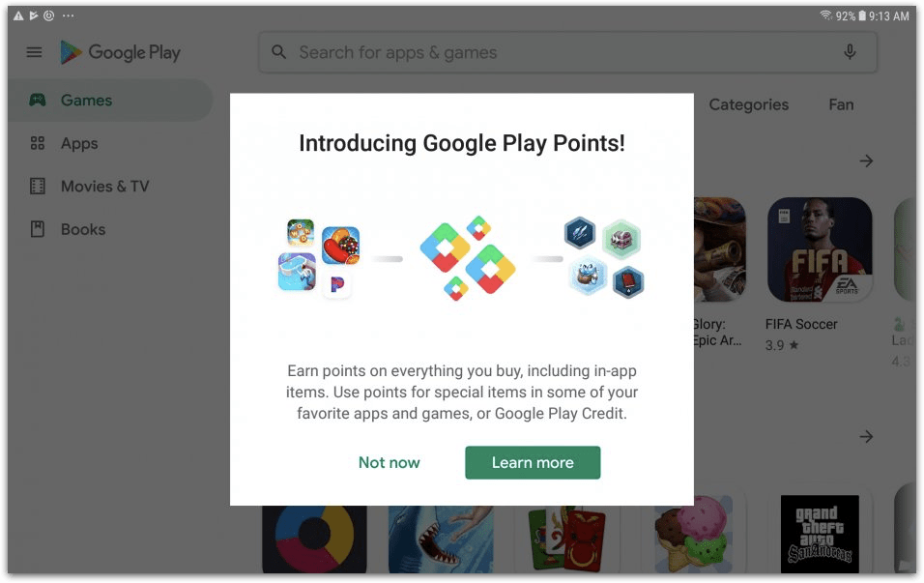Select the Games controller icon
Screen dimensions: 924x583
click(x=38, y=101)
